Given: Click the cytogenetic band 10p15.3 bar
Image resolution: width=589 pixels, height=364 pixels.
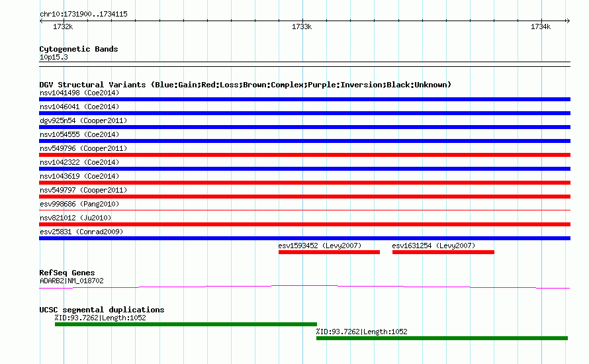Looking at the screenshot, I should (304, 64).
